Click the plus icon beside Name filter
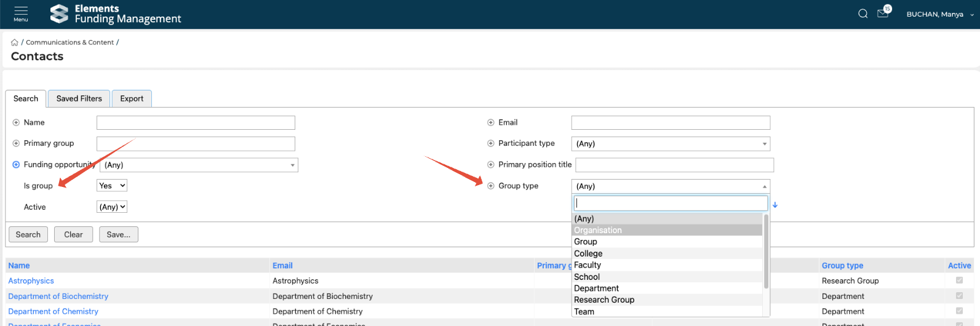This screenshot has width=980, height=326. tap(16, 122)
